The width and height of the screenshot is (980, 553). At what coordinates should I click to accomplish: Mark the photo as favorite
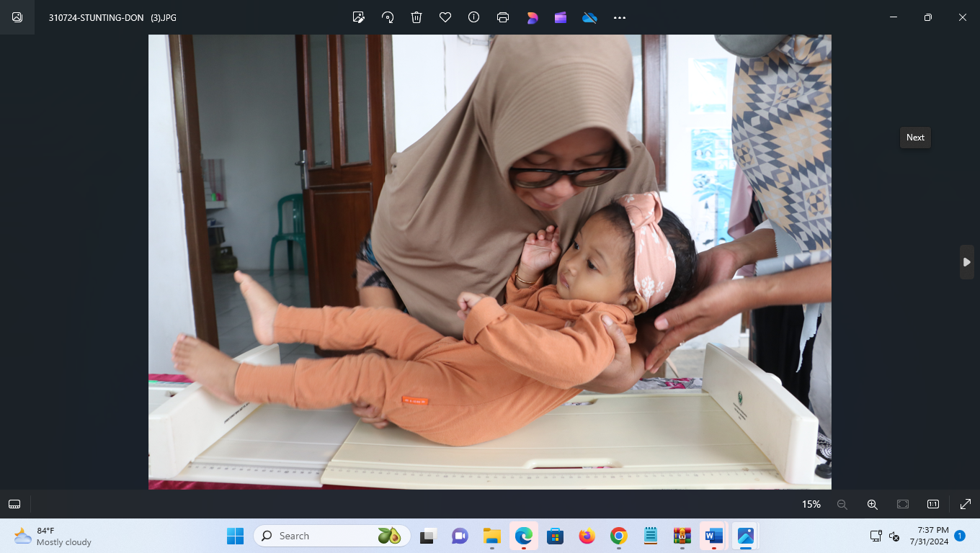445,17
